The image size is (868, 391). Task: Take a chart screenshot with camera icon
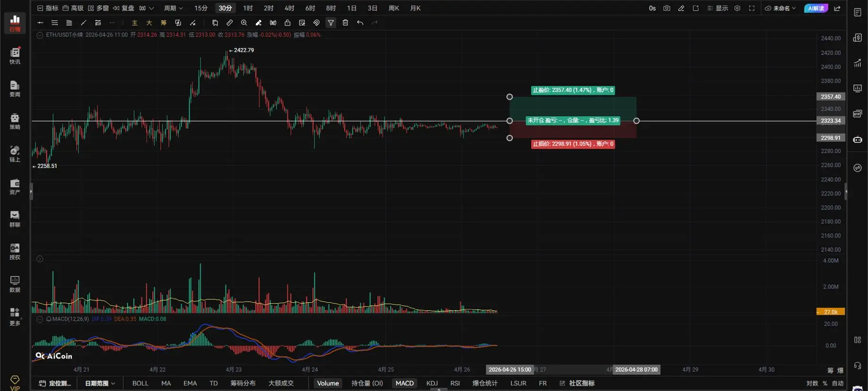tap(667, 8)
